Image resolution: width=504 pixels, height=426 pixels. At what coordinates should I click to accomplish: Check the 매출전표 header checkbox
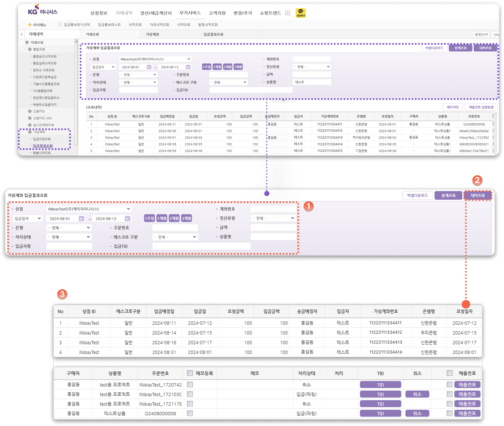(x=449, y=373)
